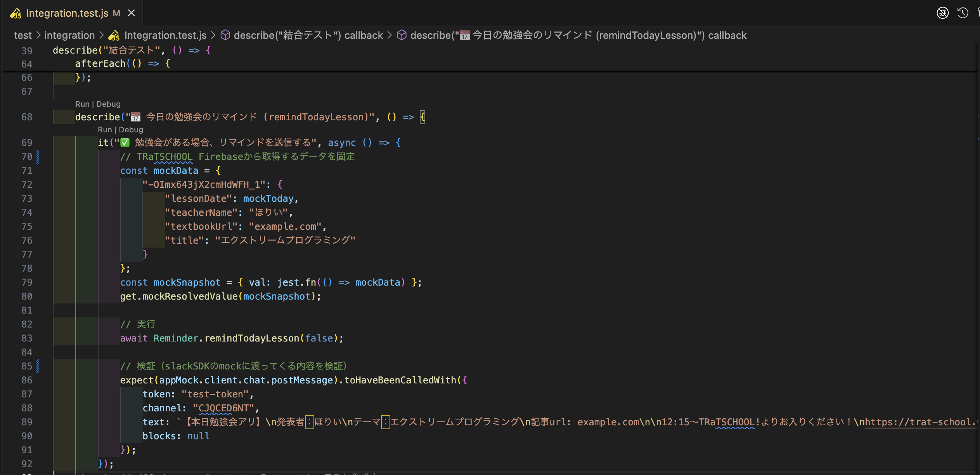Click Debug code lens above the it() test

tap(131, 130)
